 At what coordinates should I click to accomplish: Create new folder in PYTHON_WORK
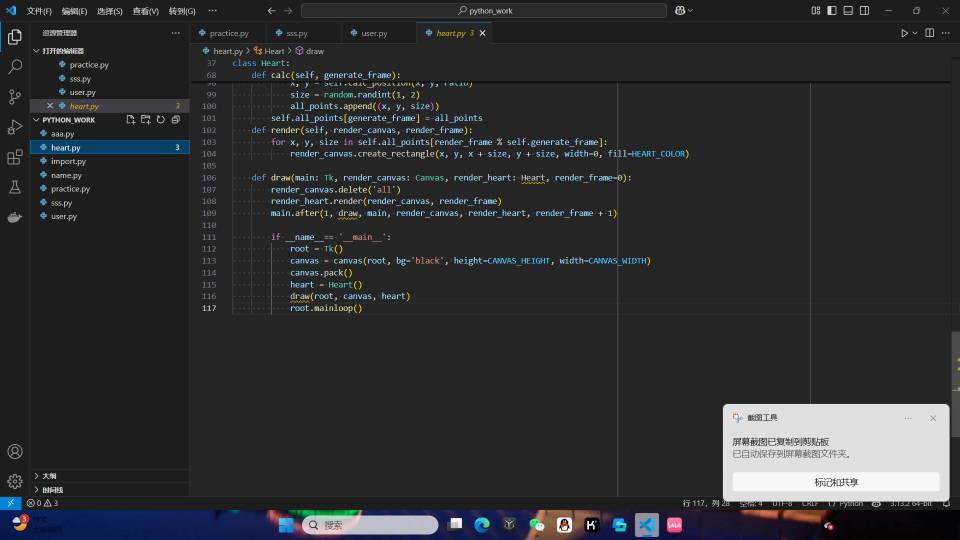[x=146, y=119]
